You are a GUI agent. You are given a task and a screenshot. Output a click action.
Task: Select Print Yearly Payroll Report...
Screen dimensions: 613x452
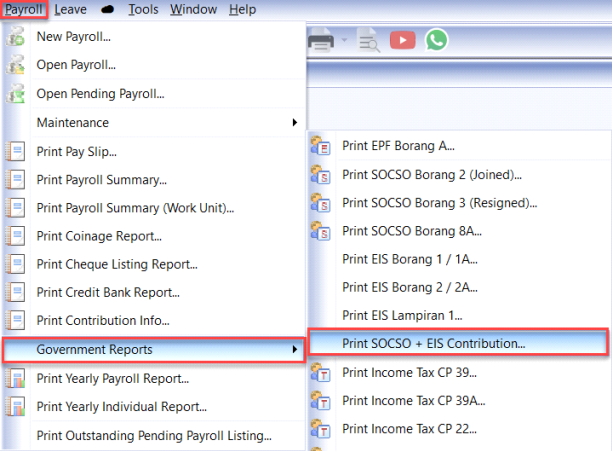tap(113, 378)
